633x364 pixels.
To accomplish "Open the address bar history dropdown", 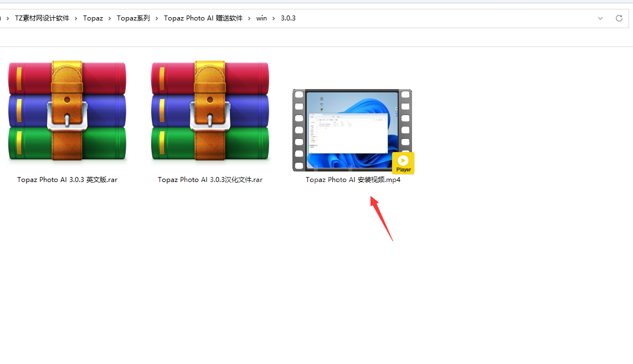I will tap(600, 18).
